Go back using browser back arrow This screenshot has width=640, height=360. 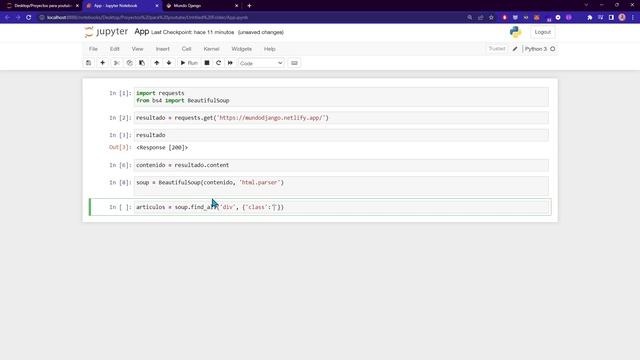[x=7, y=17]
